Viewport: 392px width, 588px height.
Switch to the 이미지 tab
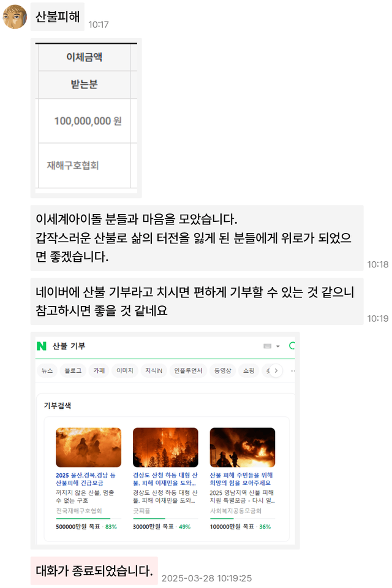tap(125, 370)
